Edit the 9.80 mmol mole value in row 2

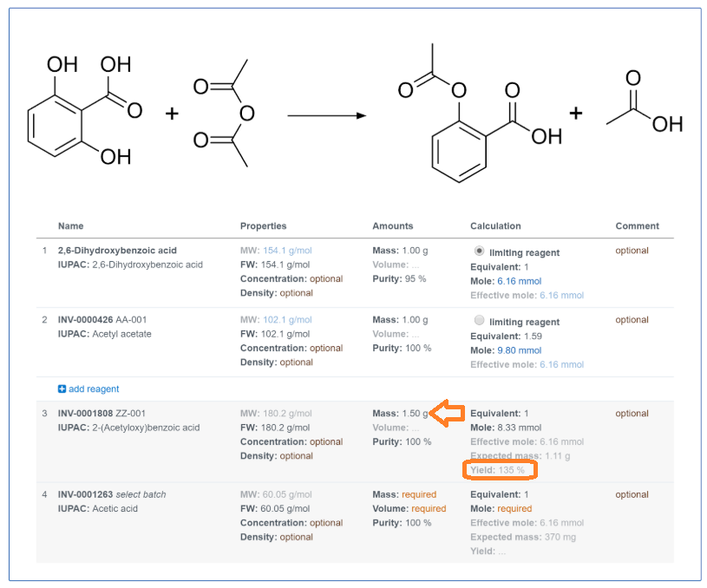(519, 350)
